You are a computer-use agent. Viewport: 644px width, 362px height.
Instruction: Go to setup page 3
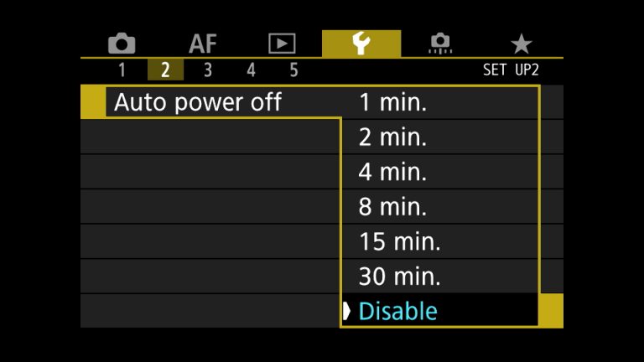pyautogui.click(x=207, y=70)
